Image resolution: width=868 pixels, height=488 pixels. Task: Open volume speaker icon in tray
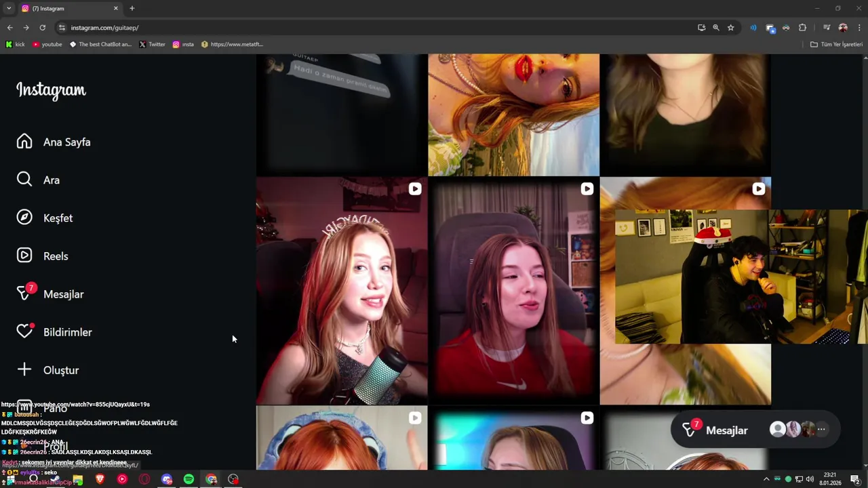click(810, 479)
